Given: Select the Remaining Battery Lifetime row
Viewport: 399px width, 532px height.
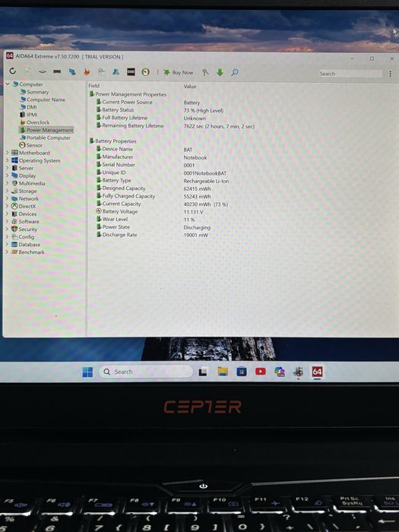Looking at the screenshot, I should [175, 126].
